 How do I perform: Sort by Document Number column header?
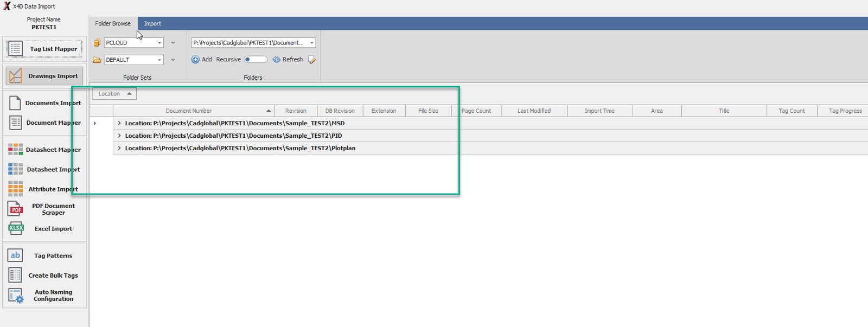coord(189,111)
